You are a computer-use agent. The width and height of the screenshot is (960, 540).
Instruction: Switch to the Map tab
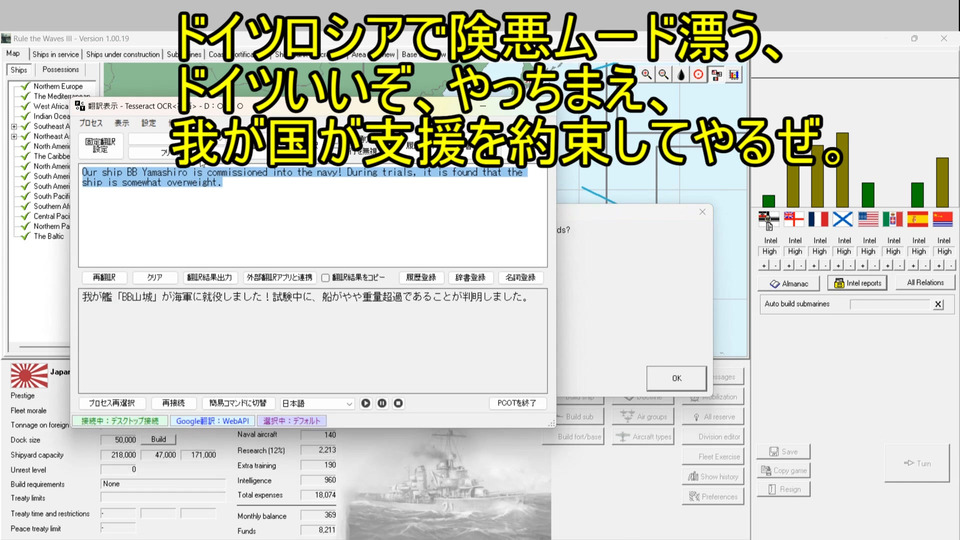[x=13, y=54]
